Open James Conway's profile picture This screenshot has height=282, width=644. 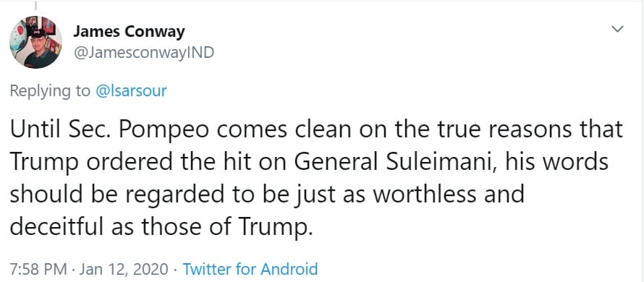coord(35,42)
